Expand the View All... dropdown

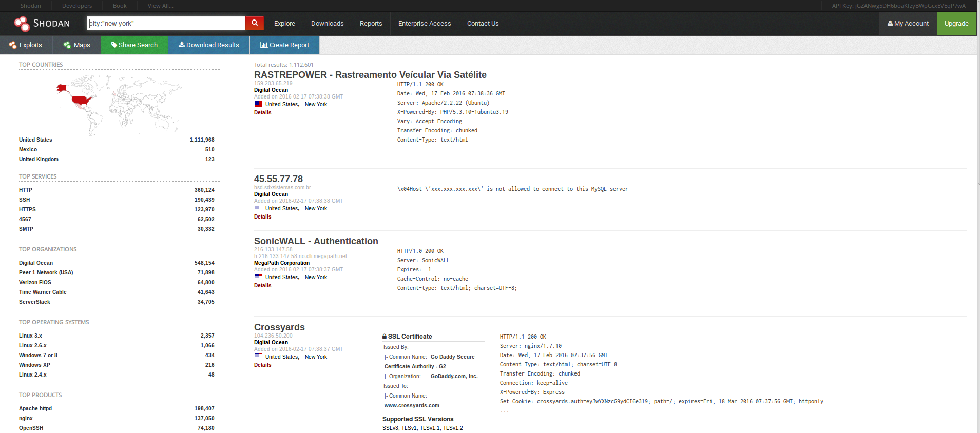click(161, 6)
